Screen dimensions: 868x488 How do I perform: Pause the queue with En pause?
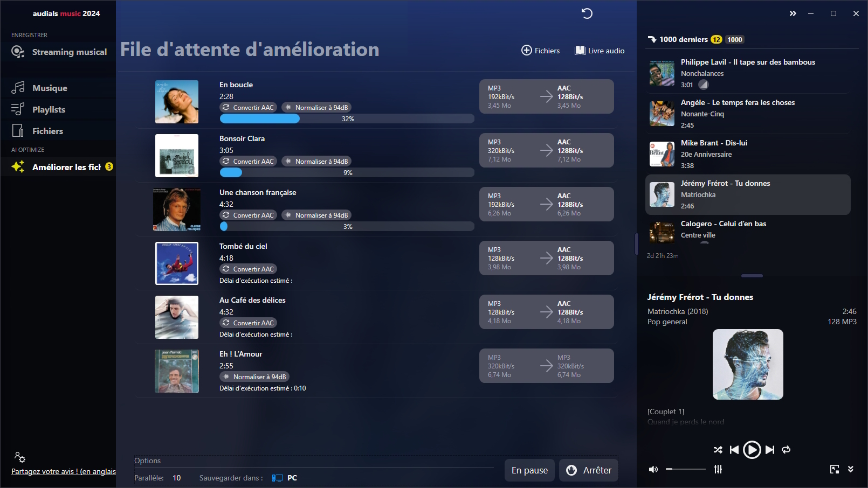click(x=529, y=470)
